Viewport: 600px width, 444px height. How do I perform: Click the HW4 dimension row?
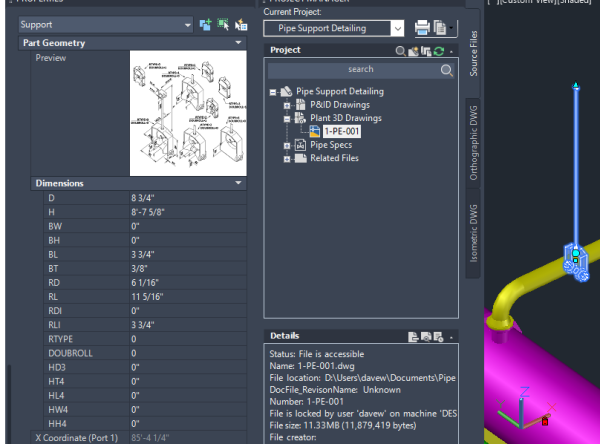(x=145, y=410)
